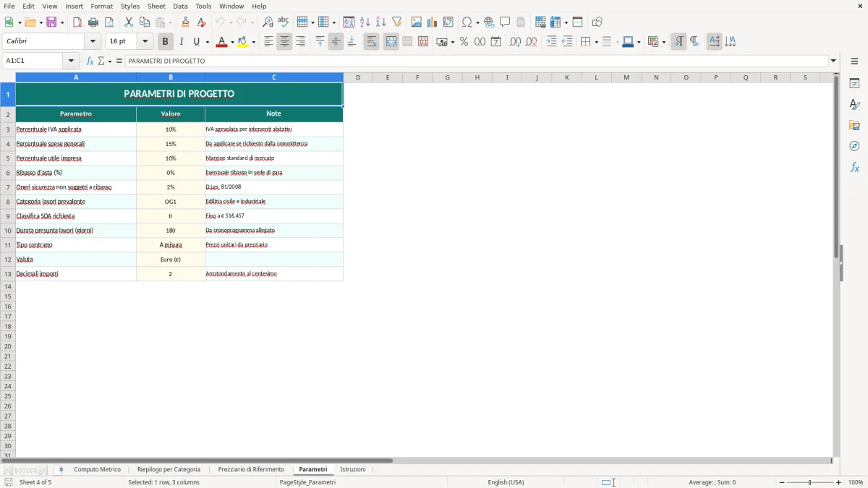Click the formula input line
This screenshot has width=868, height=488.
(x=477, y=61)
